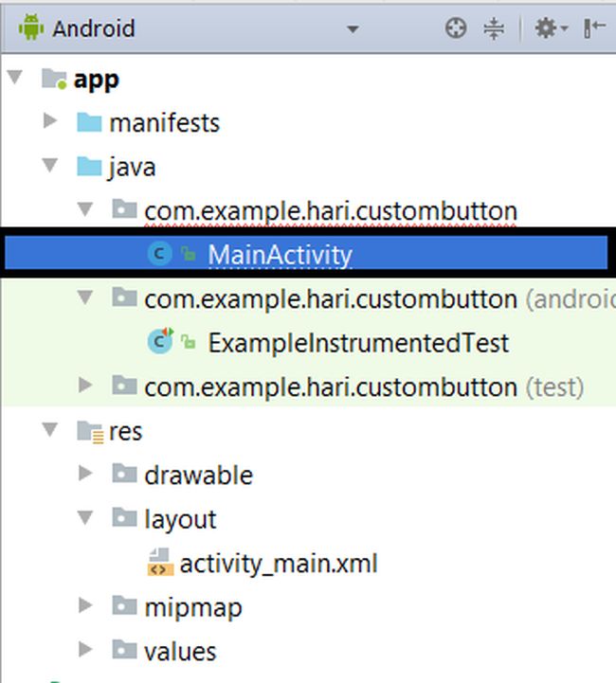
Task: Expand the values folder
Action: click(x=86, y=650)
